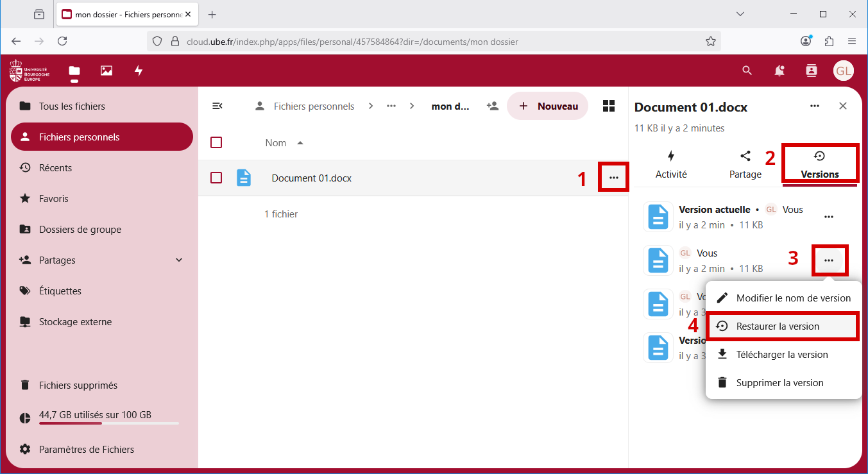
Task: Open the notifications bell icon
Action: (779, 71)
